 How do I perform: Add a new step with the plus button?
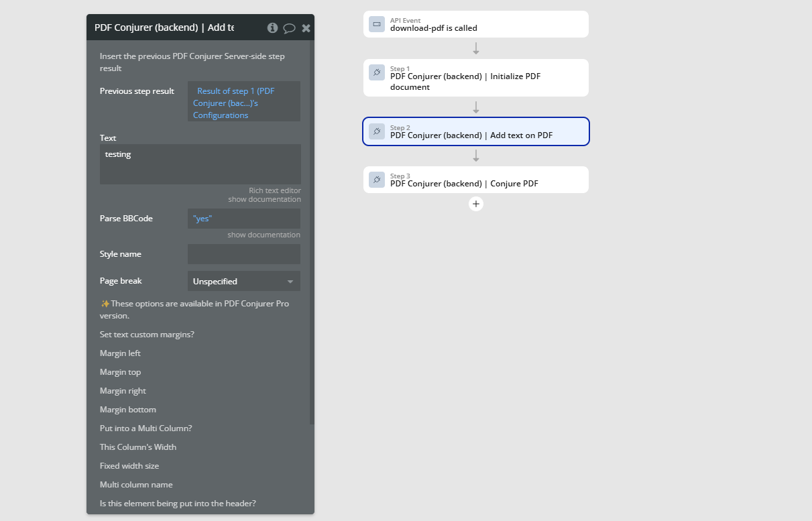[476, 204]
